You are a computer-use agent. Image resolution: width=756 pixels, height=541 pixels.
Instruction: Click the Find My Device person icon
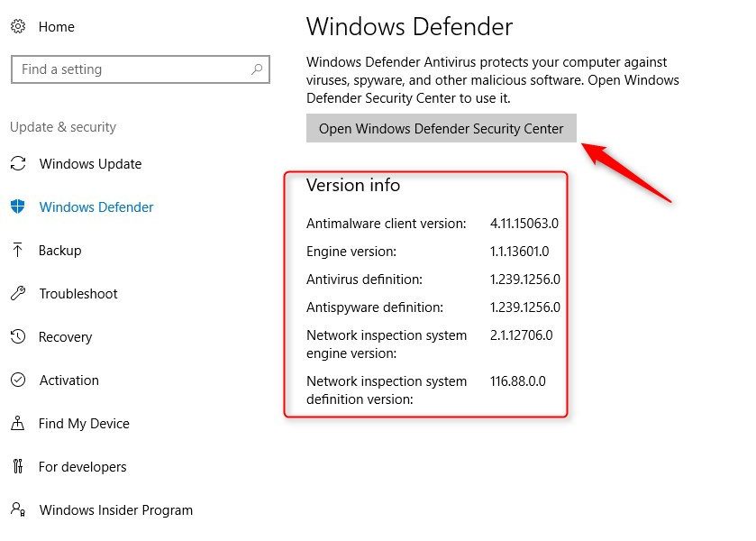point(17,424)
